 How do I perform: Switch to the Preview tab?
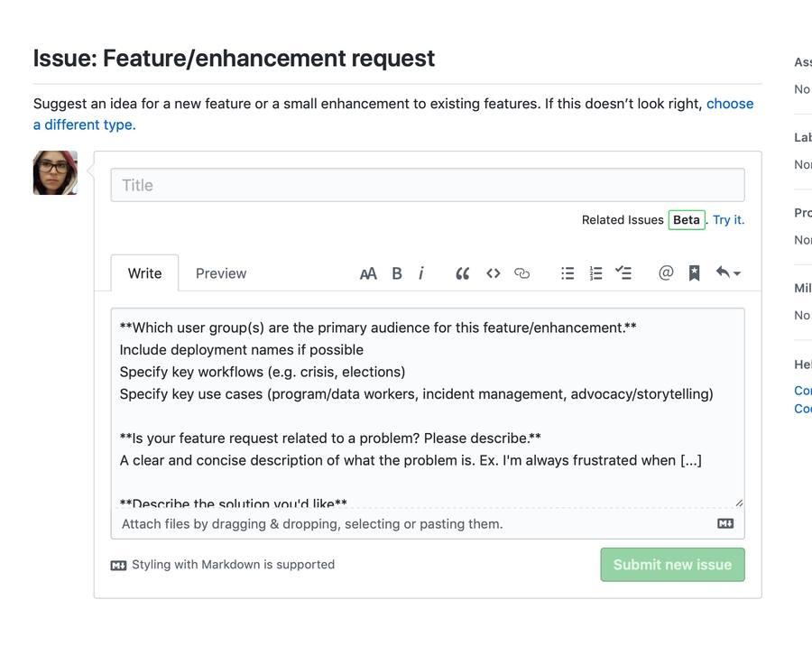pos(220,272)
